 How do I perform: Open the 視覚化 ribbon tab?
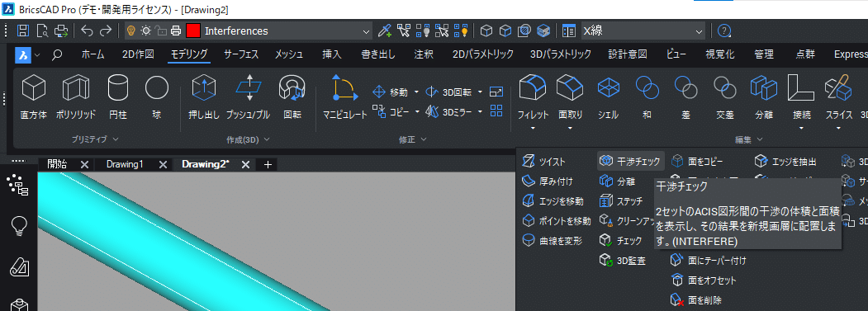tap(719, 54)
